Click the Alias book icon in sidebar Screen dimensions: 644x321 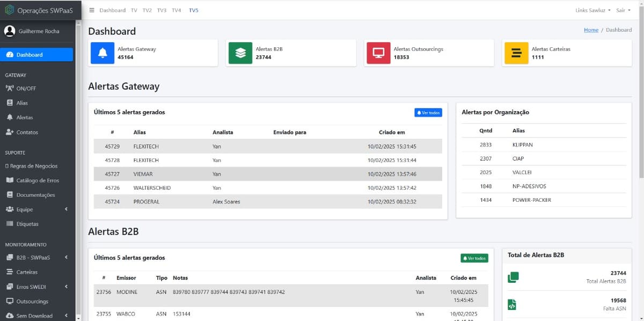[x=10, y=103]
